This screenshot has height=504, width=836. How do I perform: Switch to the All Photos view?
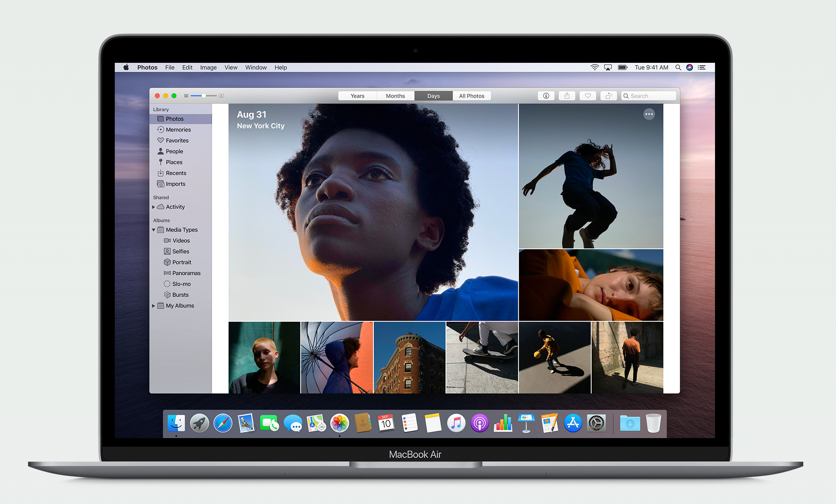point(472,96)
